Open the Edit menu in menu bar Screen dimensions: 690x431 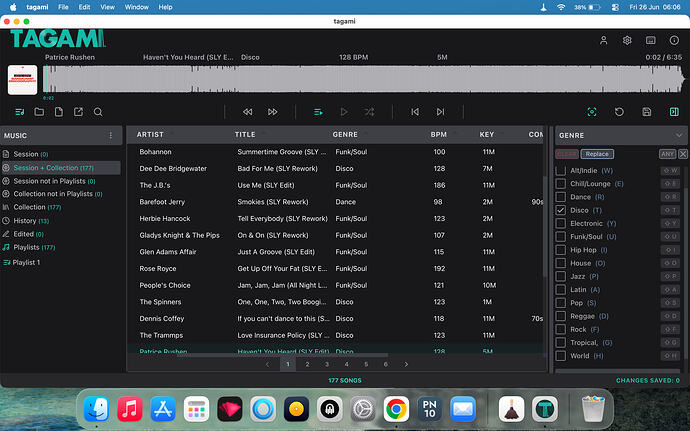pyautogui.click(x=84, y=7)
